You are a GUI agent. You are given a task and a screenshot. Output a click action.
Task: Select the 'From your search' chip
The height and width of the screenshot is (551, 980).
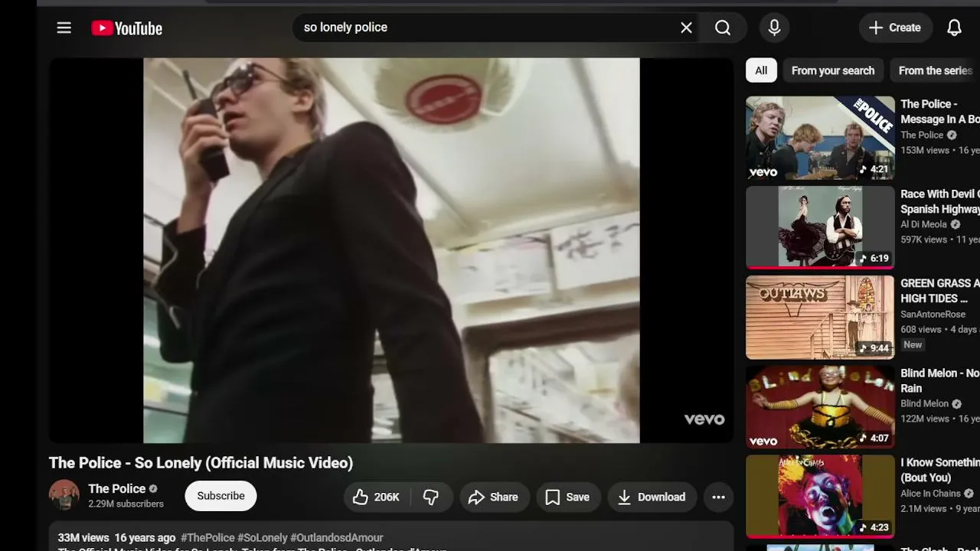(833, 70)
